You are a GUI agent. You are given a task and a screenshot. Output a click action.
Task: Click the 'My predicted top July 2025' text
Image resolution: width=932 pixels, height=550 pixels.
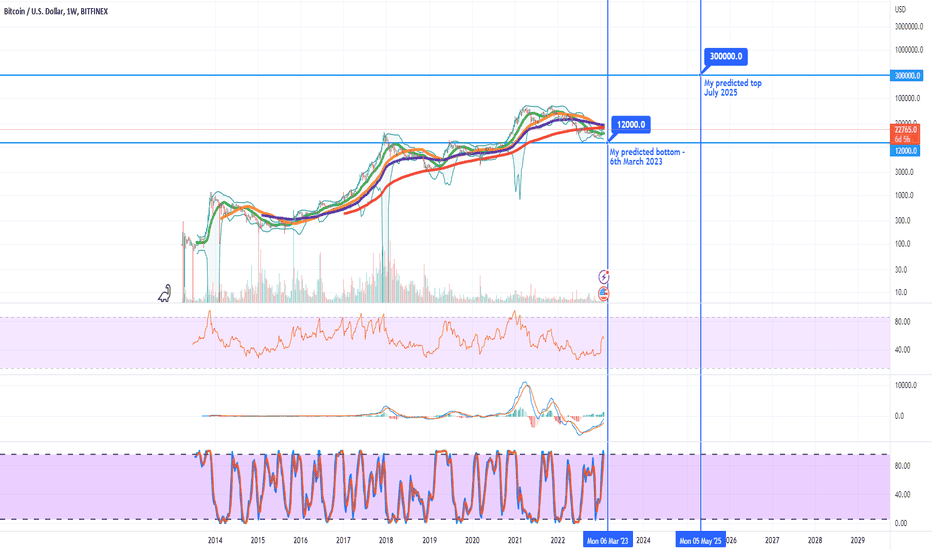pos(732,88)
